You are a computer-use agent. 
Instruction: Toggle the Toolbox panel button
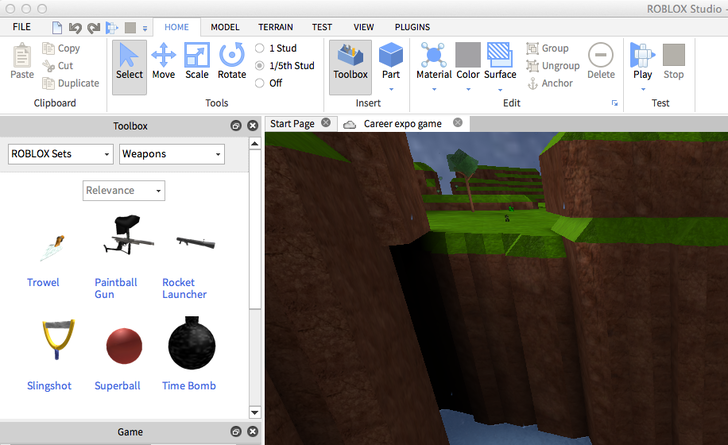[350, 66]
